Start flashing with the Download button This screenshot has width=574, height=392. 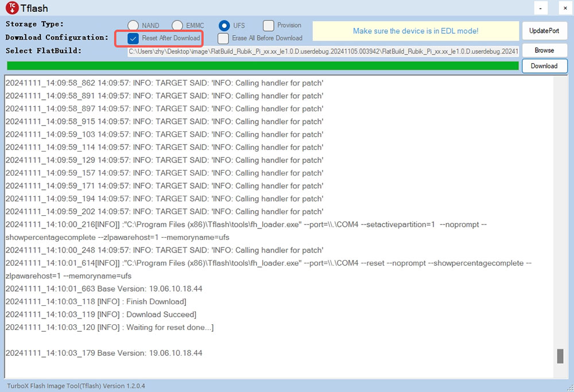pyautogui.click(x=544, y=66)
